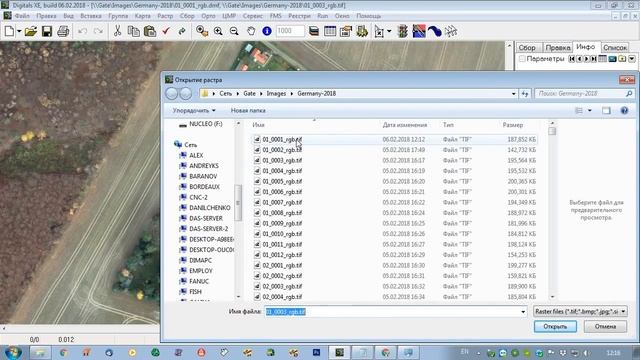This screenshot has width=640, height=360.
Task: Open the Raster files type filter
Action: pyautogui.click(x=580, y=311)
